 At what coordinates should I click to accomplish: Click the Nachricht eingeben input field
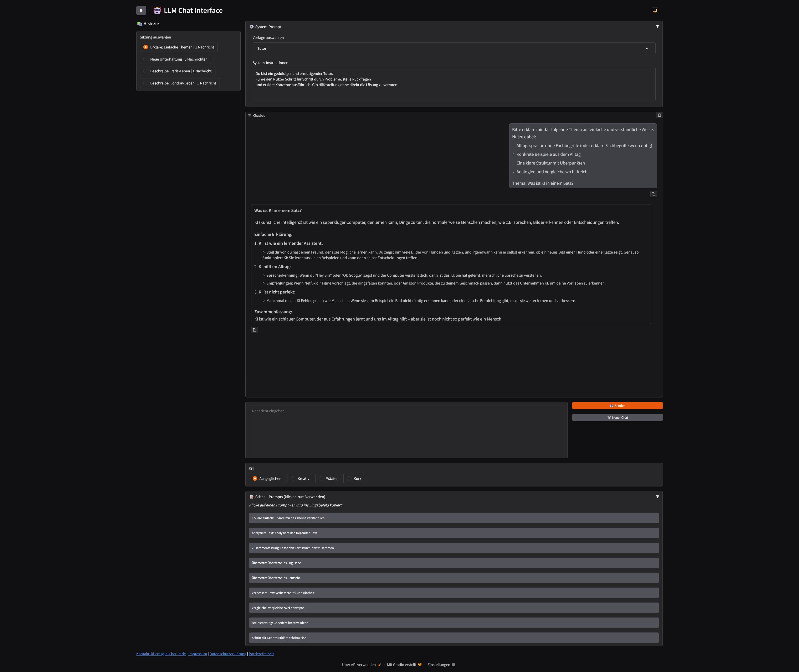[x=406, y=430]
